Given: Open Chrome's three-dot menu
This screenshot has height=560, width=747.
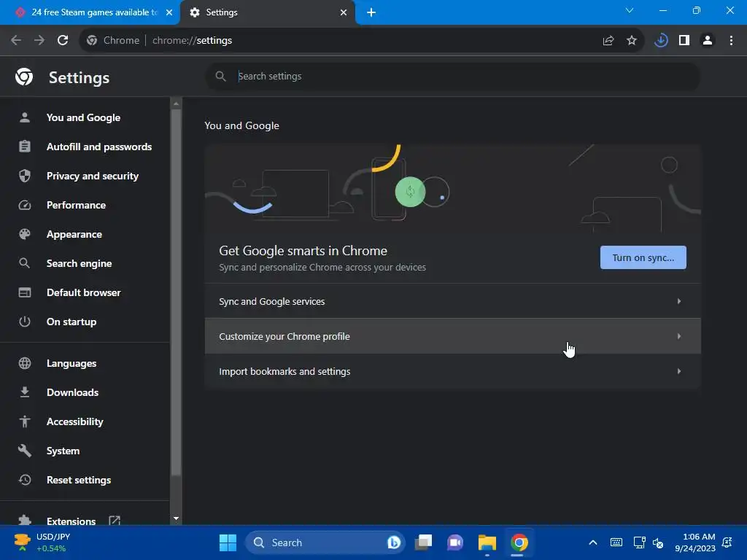Looking at the screenshot, I should click(x=731, y=41).
